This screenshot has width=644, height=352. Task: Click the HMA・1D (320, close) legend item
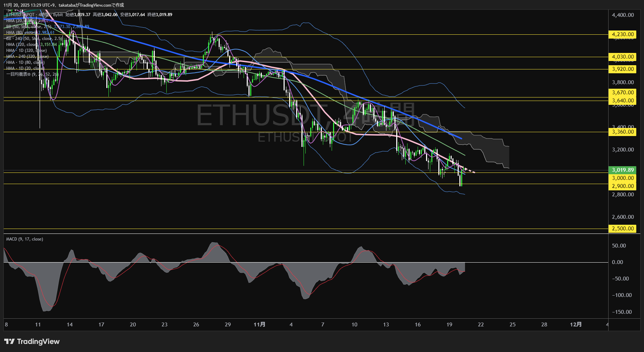pos(26,50)
